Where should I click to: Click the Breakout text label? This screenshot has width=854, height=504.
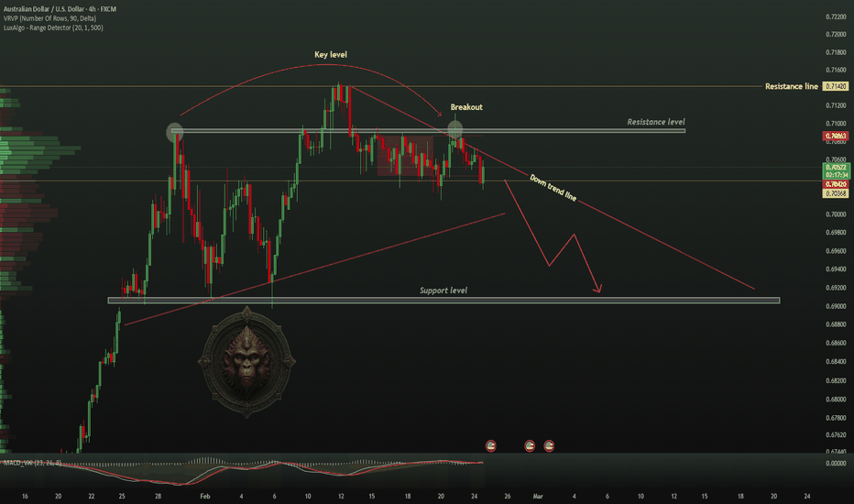(466, 107)
